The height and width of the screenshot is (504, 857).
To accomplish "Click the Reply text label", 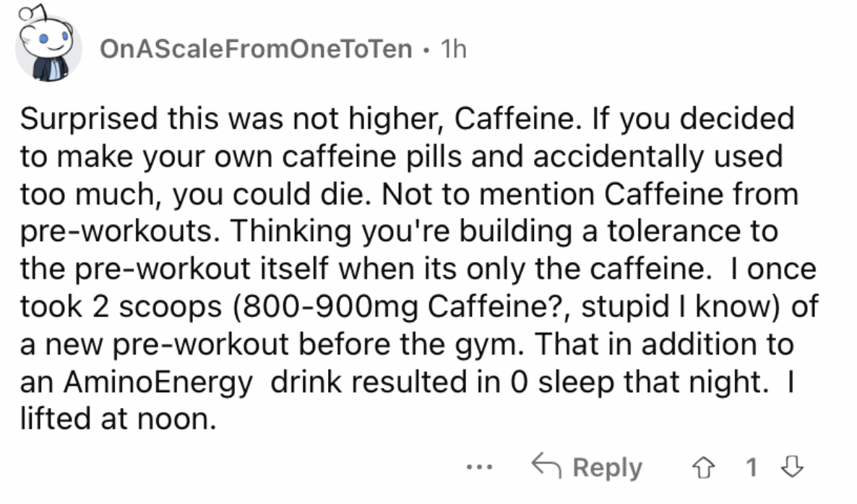I will click(607, 468).
